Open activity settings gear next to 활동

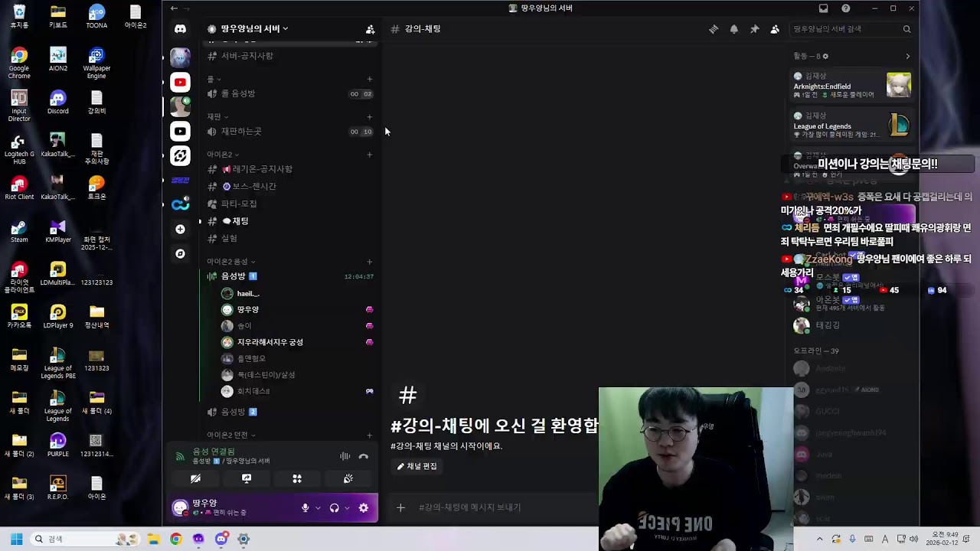tap(825, 56)
